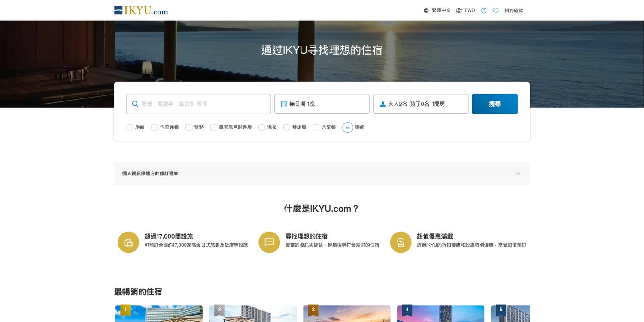The image size is (644, 322).
Task: Open 預約確認 reservation confirmation link
Action: (513, 11)
